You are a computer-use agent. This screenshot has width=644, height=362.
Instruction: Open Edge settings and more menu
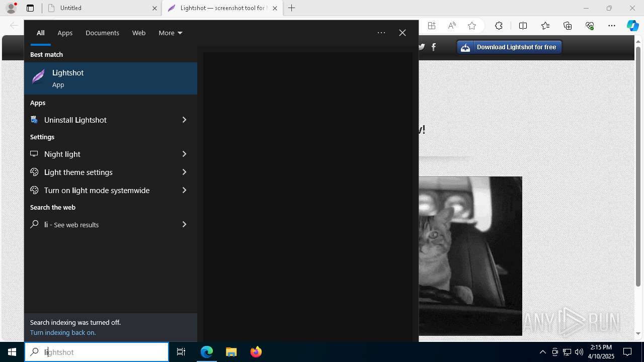[612, 26]
